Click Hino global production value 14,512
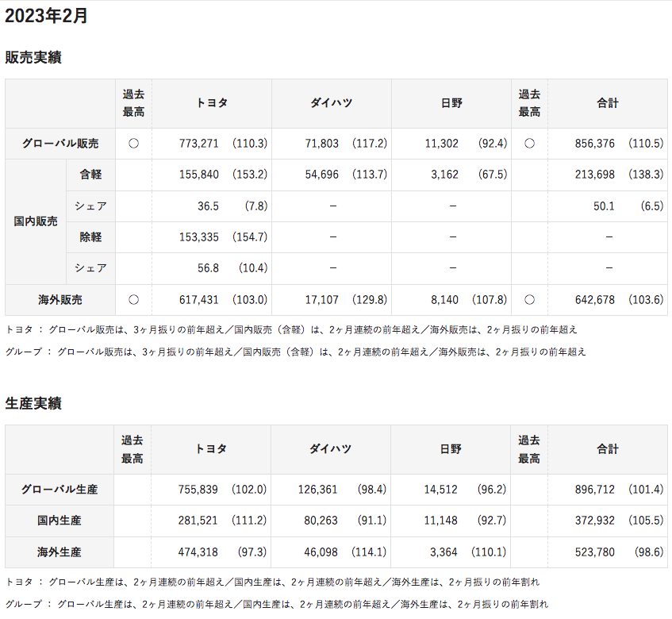The width and height of the screenshot is (672, 619). (x=441, y=489)
